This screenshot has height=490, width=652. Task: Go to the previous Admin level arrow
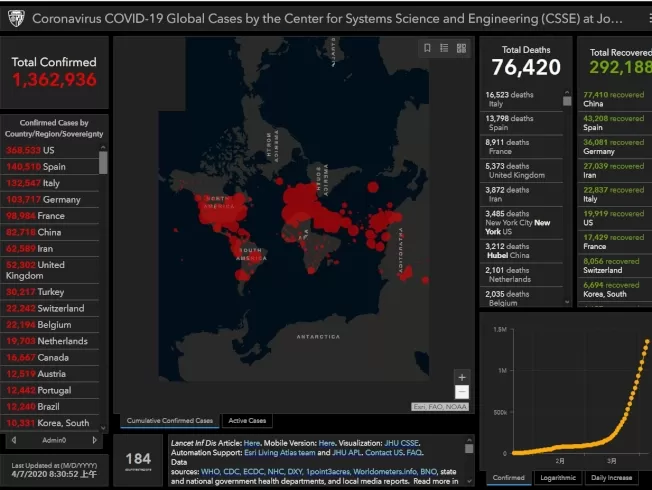point(14,440)
